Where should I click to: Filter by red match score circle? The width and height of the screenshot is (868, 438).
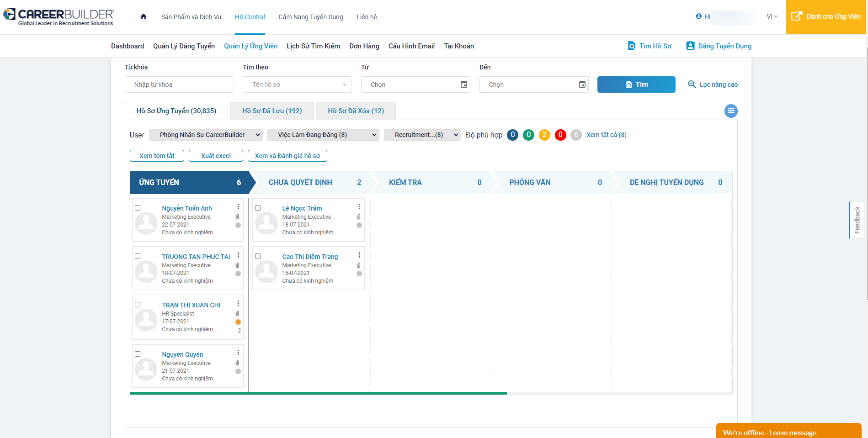coord(560,135)
